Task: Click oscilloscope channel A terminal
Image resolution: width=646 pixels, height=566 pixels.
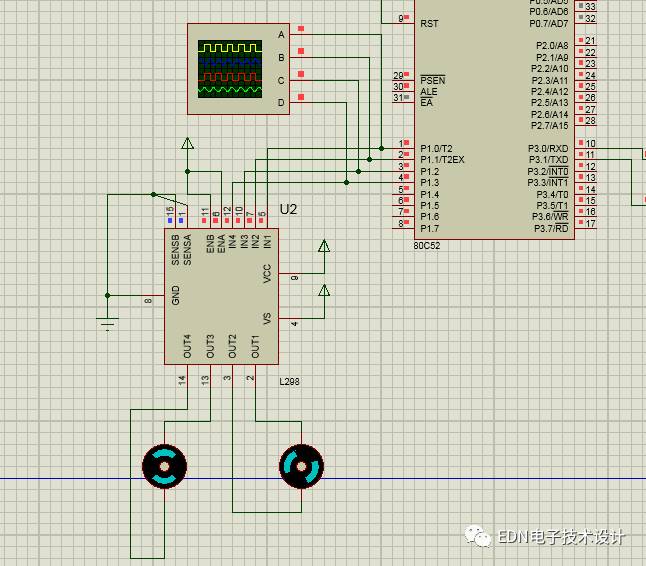Action: click(x=301, y=34)
